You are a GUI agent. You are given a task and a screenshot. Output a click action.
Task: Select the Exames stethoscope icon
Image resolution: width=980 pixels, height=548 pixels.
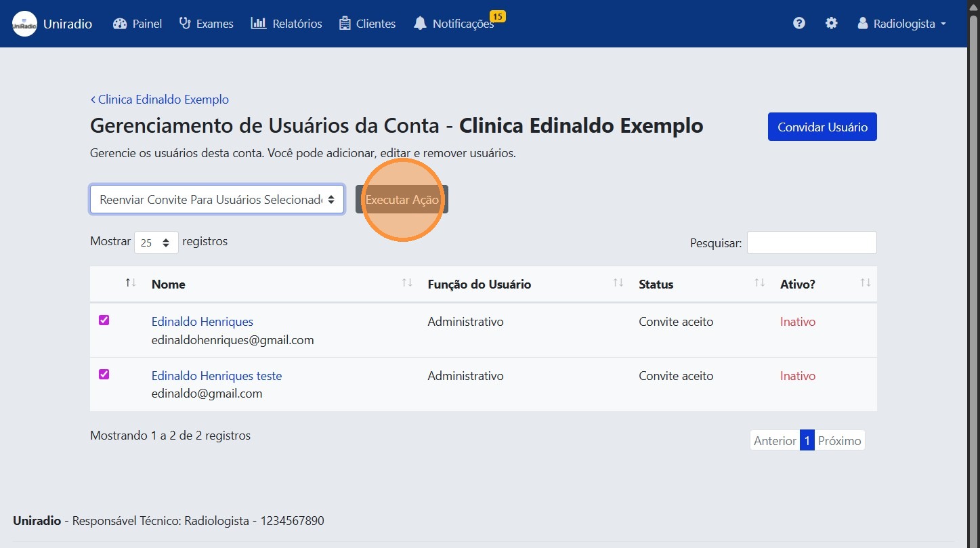[x=184, y=23]
